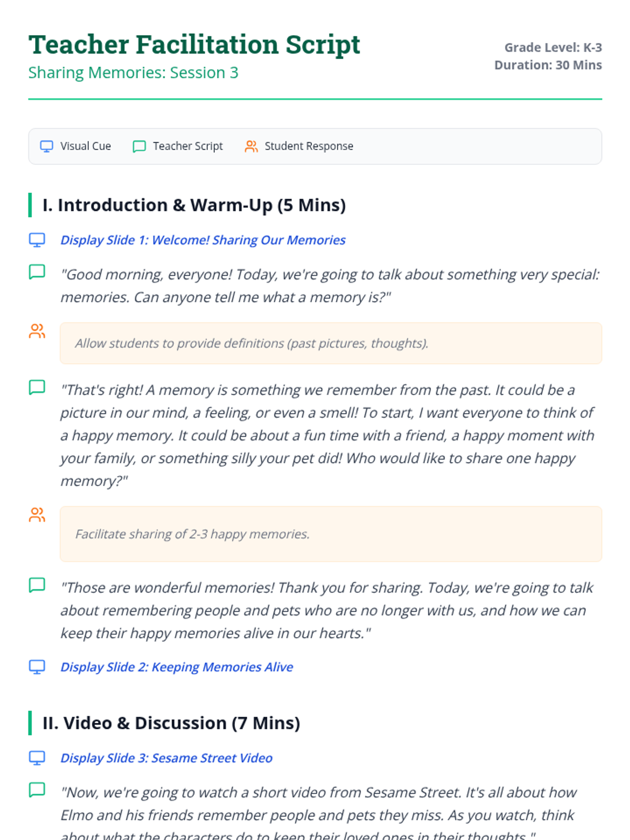Image resolution: width=630 pixels, height=840 pixels.
Task: Click the speech bubble icon beside "That's right!" paragraph
Action: coord(37,387)
